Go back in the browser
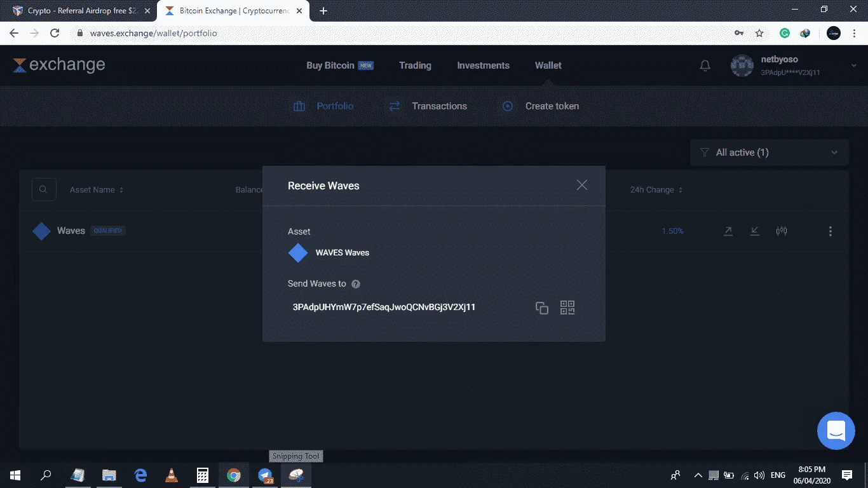The width and height of the screenshot is (868, 488). (14, 33)
